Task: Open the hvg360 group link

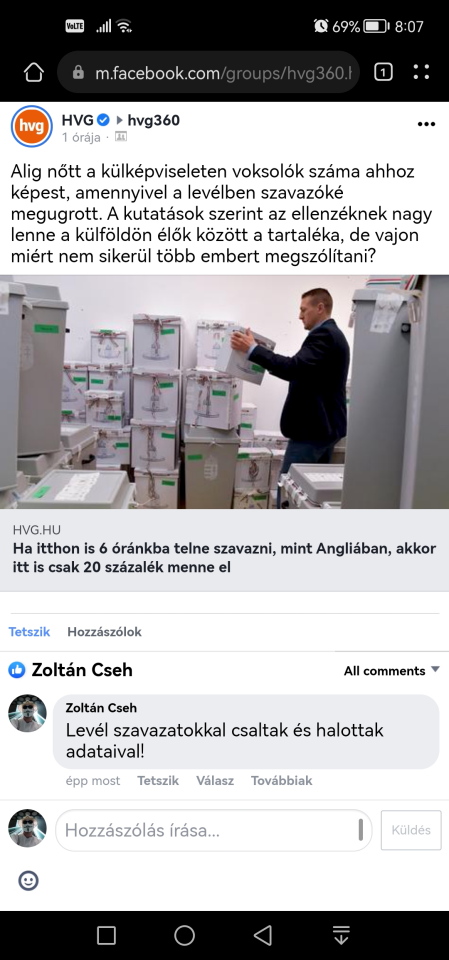Action: coord(153,120)
